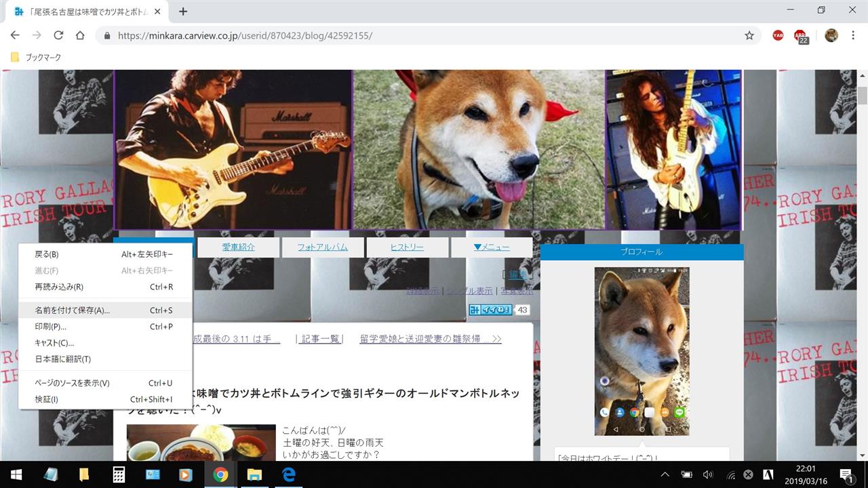Open Chrome from the taskbar

click(220, 474)
